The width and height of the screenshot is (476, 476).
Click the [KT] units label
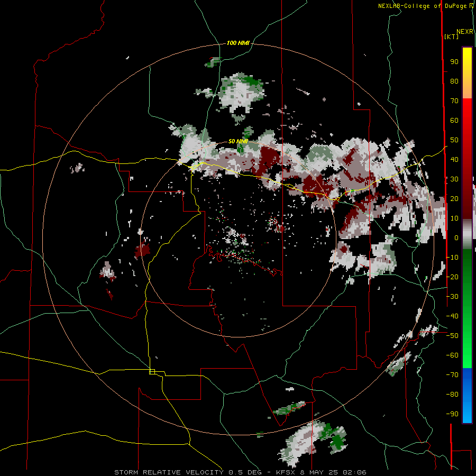click(x=451, y=36)
